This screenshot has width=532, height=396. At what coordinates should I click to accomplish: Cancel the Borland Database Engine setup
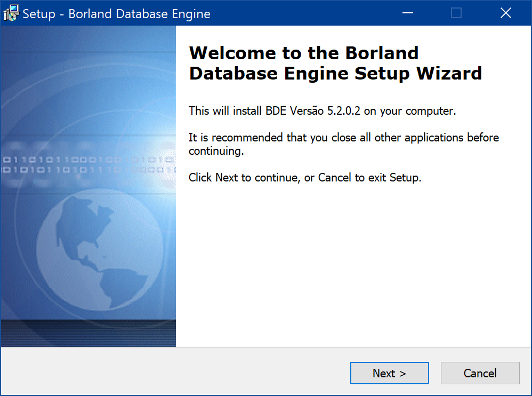tap(480, 373)
